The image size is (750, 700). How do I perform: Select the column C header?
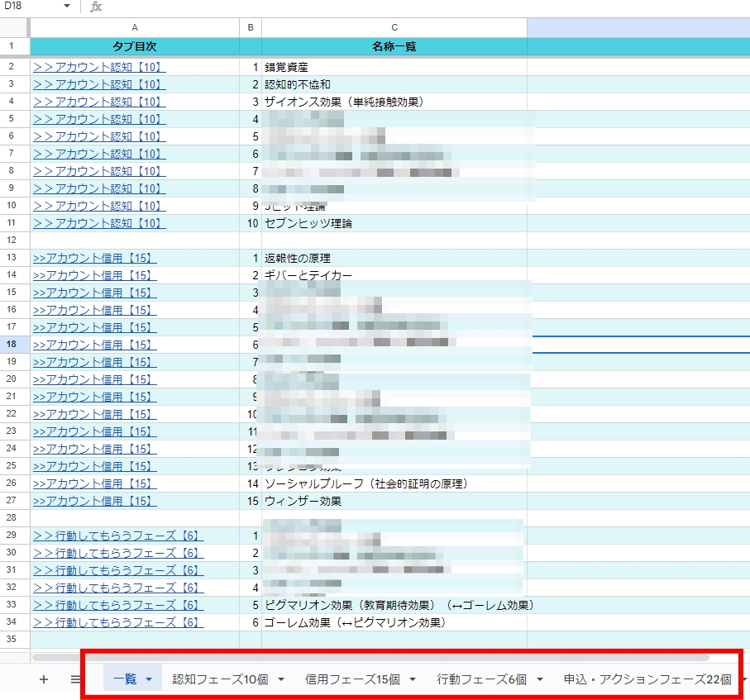tap(394, 28)
